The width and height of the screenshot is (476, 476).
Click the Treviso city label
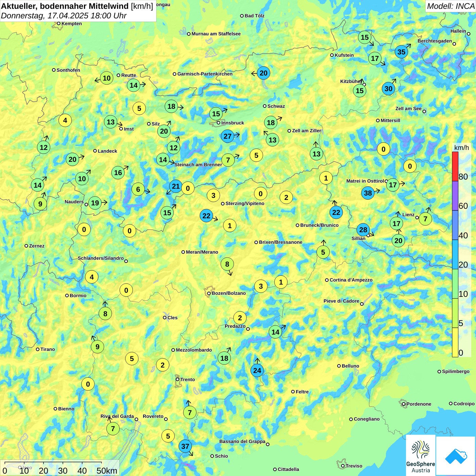click(354, 466)
